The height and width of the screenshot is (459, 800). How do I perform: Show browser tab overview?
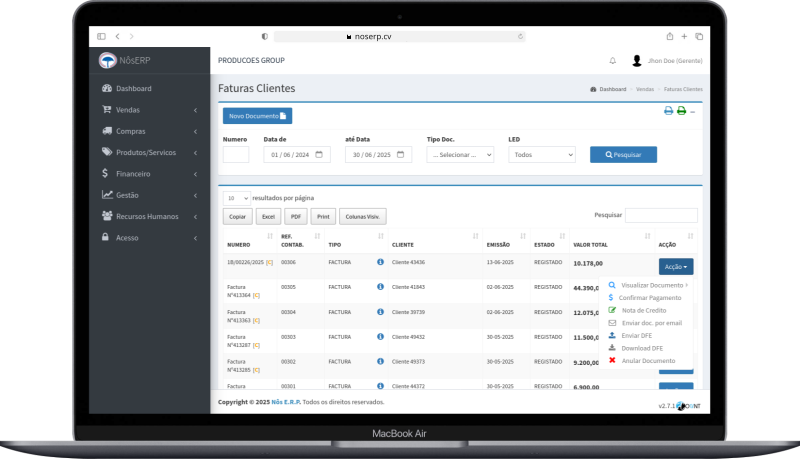click(x=699, y=36)
